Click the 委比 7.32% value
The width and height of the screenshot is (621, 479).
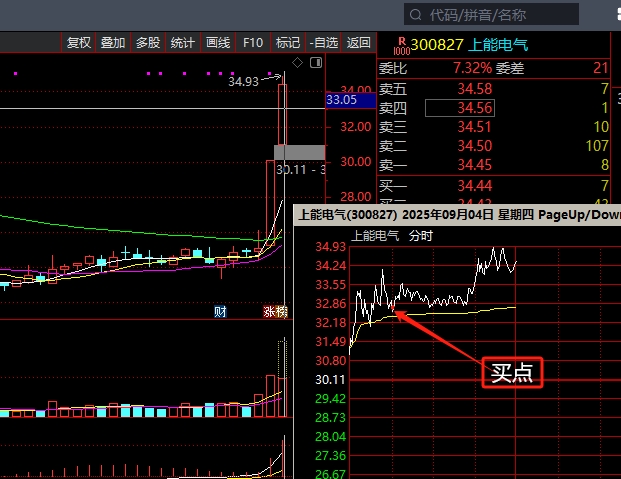[472, 68]
